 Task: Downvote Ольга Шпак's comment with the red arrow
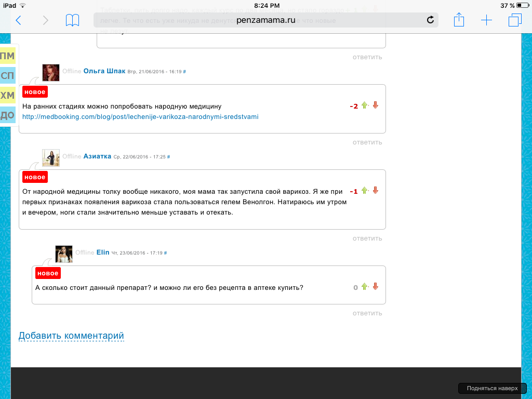point(375,105)
